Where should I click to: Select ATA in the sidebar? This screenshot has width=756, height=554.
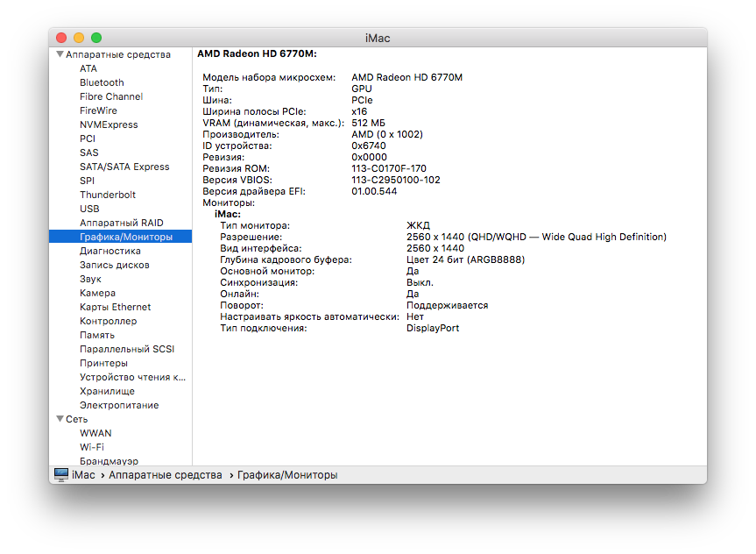88,68
